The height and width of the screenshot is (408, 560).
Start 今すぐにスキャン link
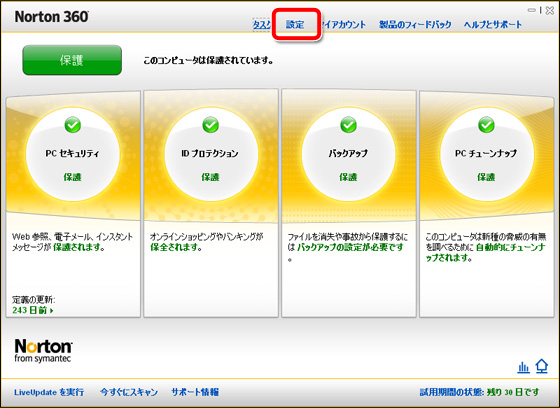129,392
